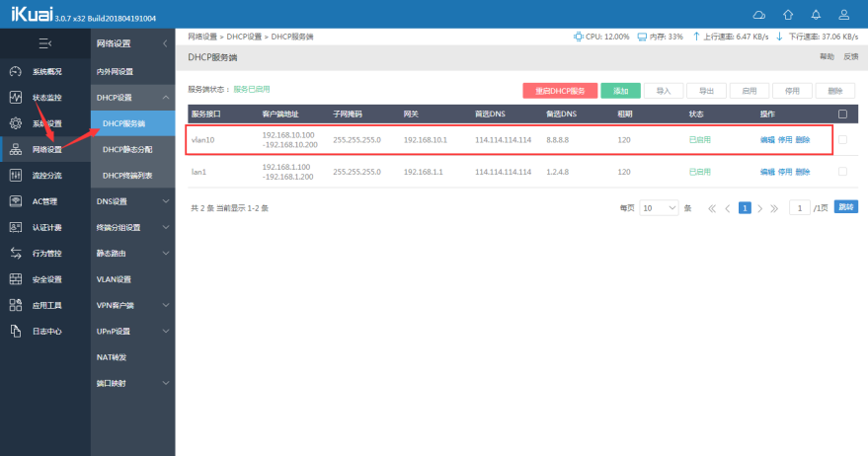Open the per-page count dropdown showing 10
Image resolution: width=868 pixels, height=456 pixels.
(x=659, y=208)
